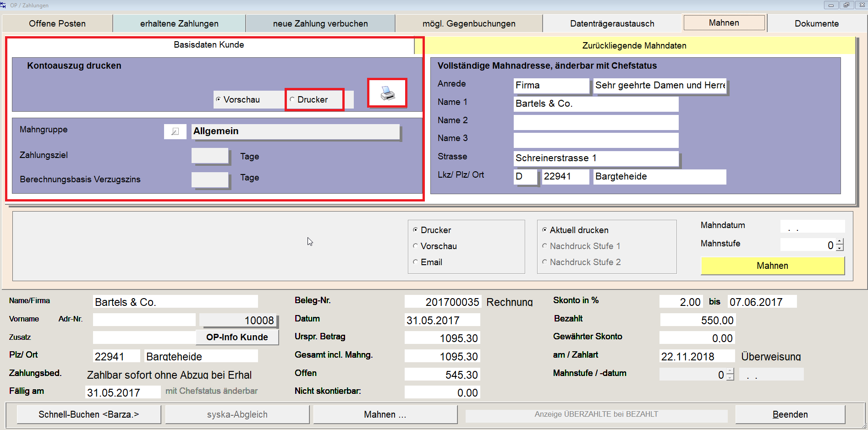The height and width of the screenshot is (430, 868).
Task: Select Nachdruck Stufe 1 option
Action: [x=581, y=246]
